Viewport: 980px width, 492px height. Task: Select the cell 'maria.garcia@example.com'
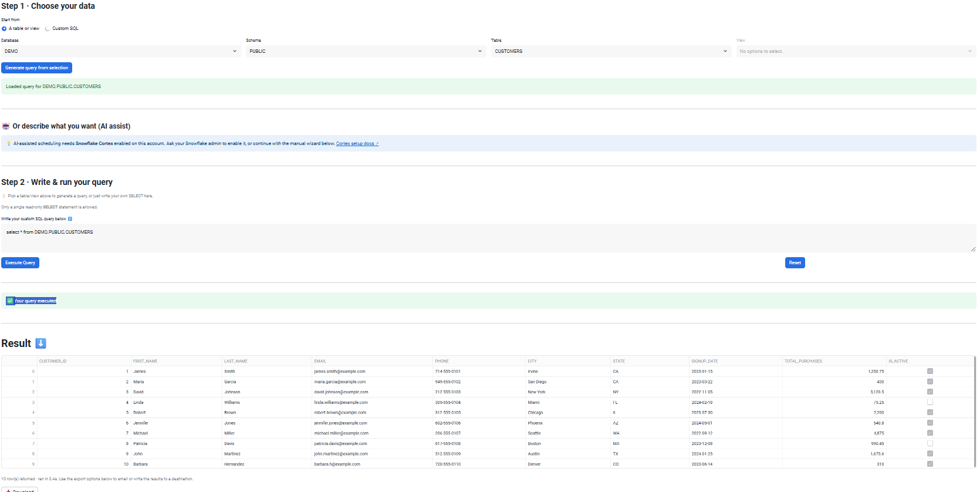coord(373,382)
